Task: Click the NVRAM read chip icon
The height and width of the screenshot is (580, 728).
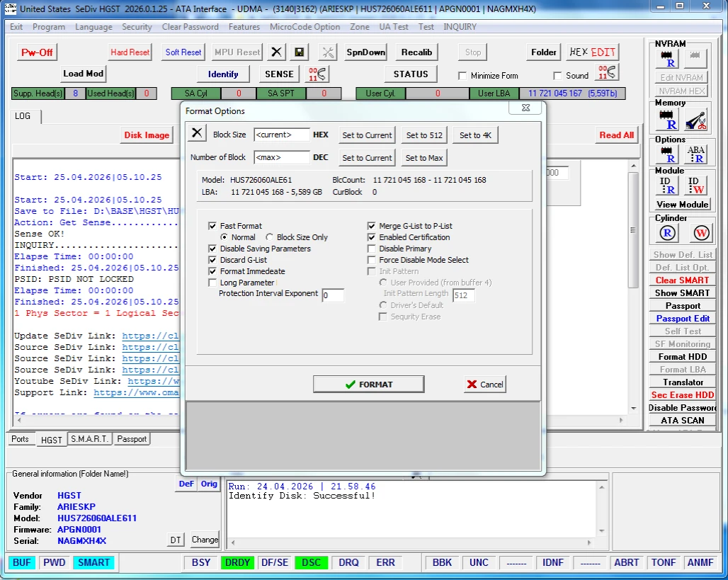Action: click(666, 58)
